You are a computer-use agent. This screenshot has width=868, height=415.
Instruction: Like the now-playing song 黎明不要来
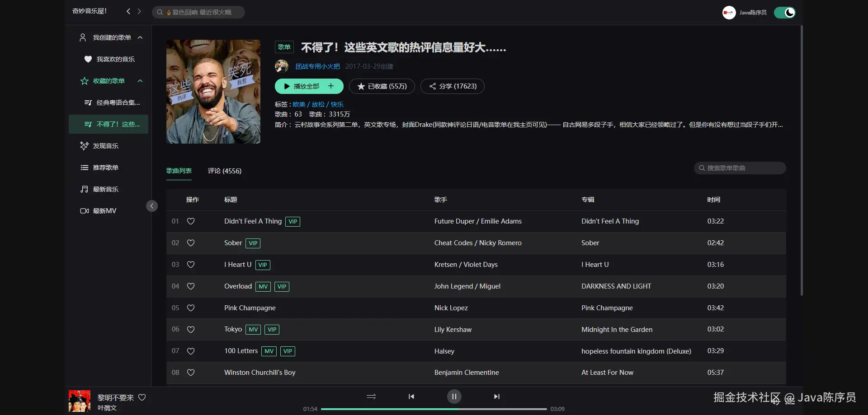click(x=142, y=397)
